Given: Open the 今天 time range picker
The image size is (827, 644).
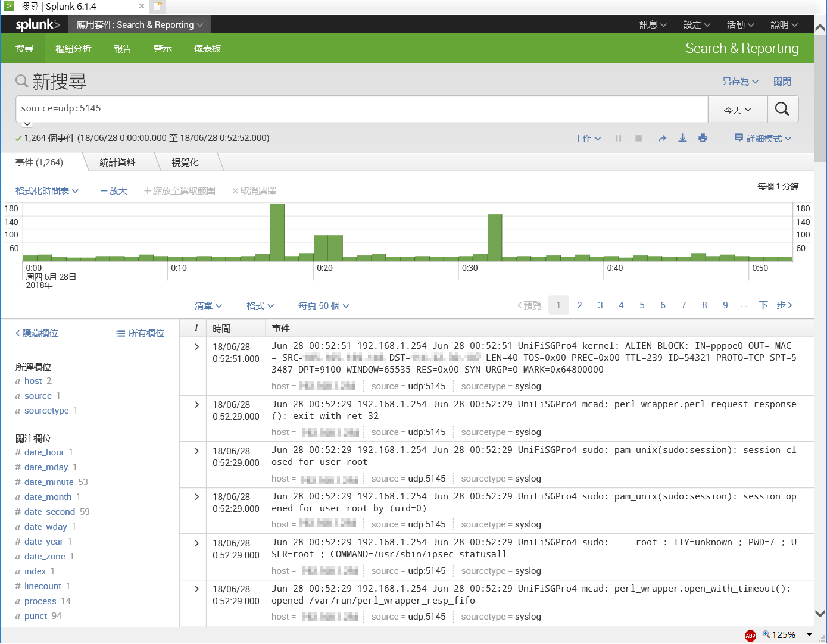Looking at the screenshot, I should 738,109.
